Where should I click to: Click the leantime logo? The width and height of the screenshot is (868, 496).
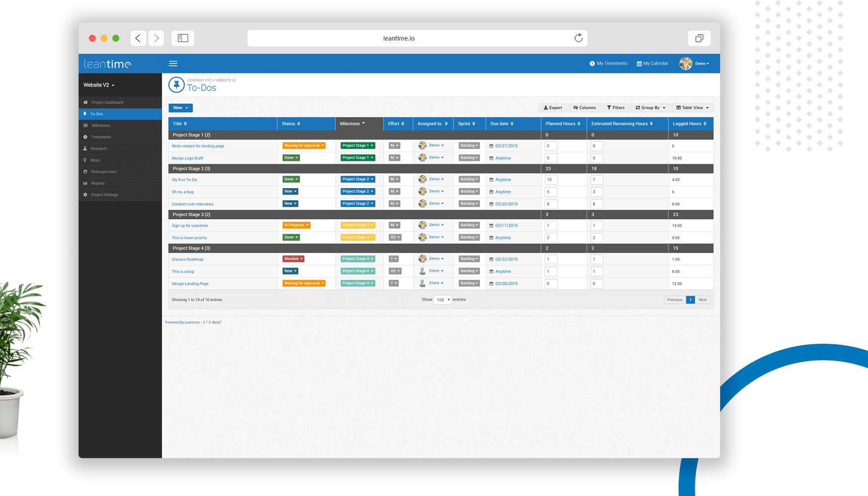coord(107,64)
